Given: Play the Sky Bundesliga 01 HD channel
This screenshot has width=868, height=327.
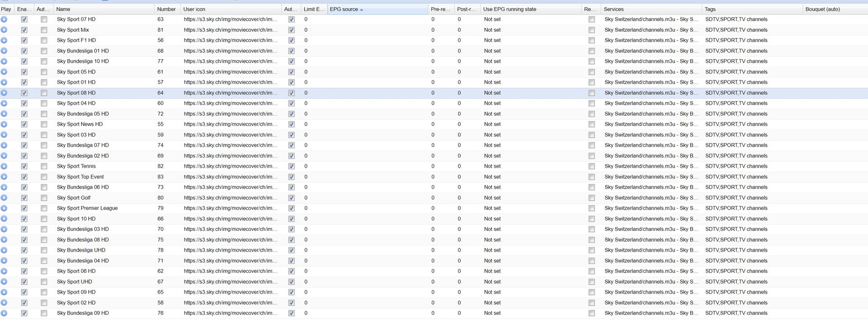Looking at the screenshot, I should point(4,51).
